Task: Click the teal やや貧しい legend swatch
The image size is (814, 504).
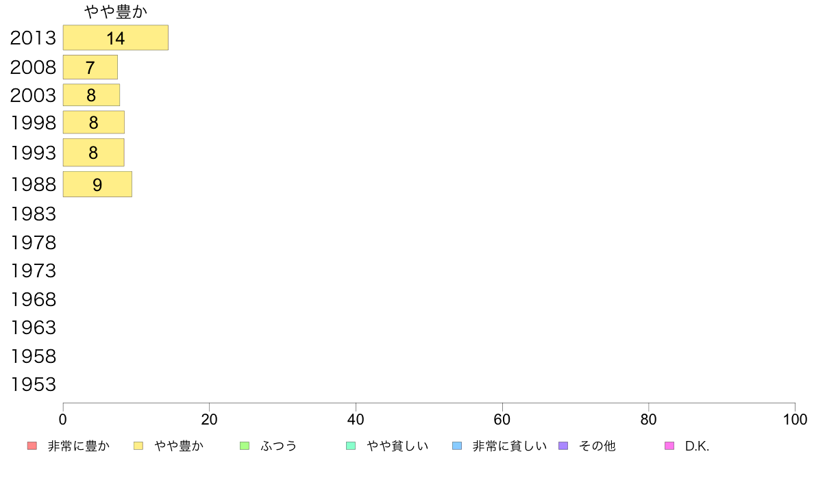Action: tap(351, 446)
